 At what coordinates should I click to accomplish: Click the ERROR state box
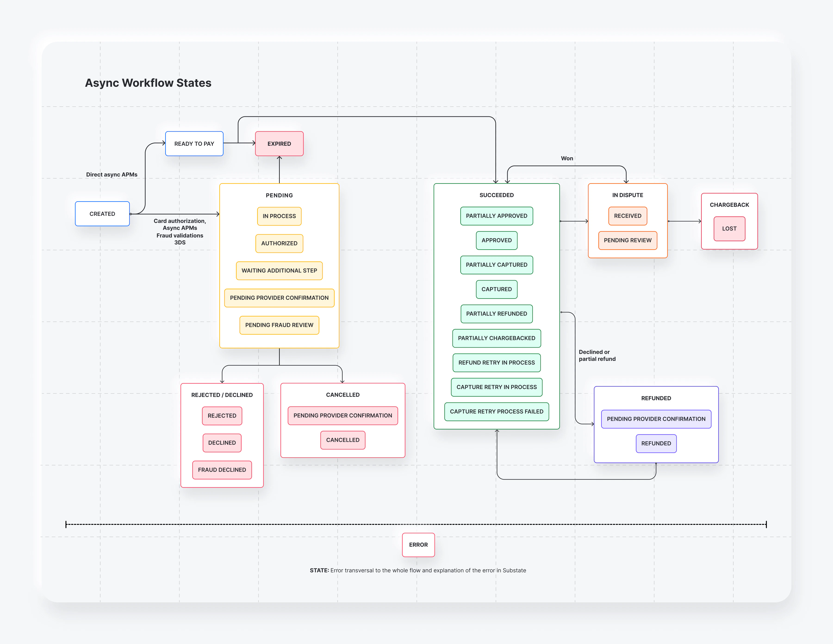tap(418, 545)
